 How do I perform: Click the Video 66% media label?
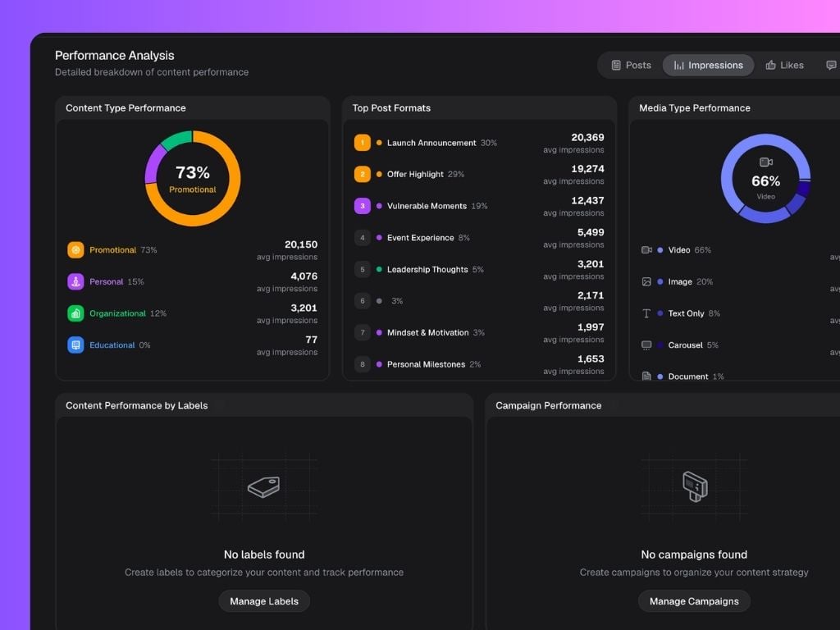click(x=689, y=250)
